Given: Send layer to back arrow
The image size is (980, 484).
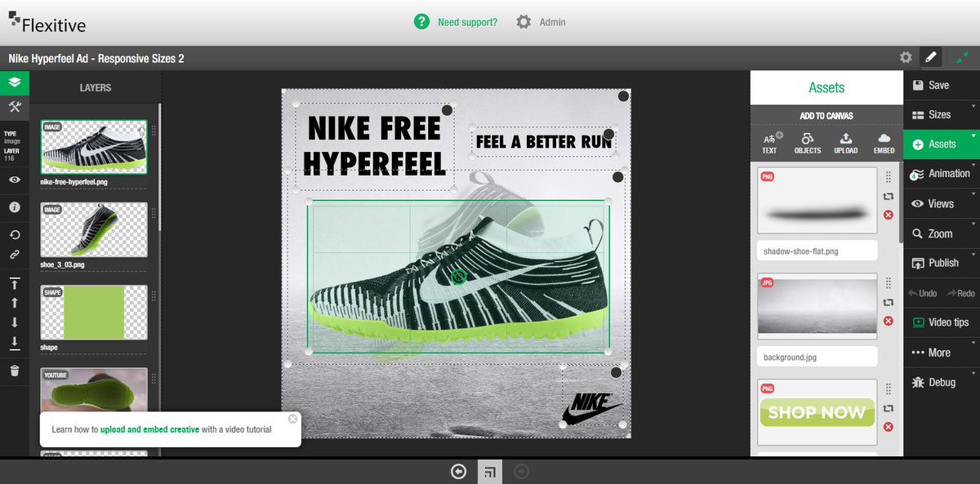Looking at the screenshot, I should [14, 342].
